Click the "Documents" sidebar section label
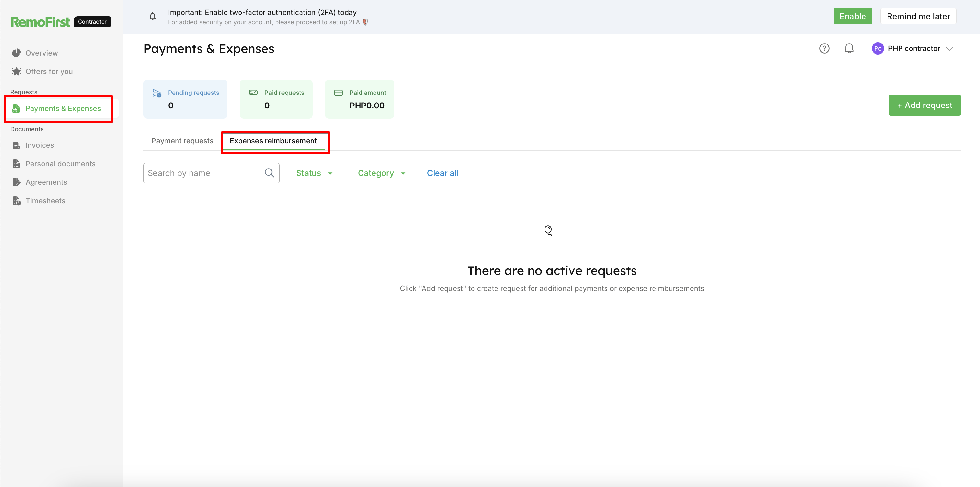 pyautogui.click(x=27, y=129)
